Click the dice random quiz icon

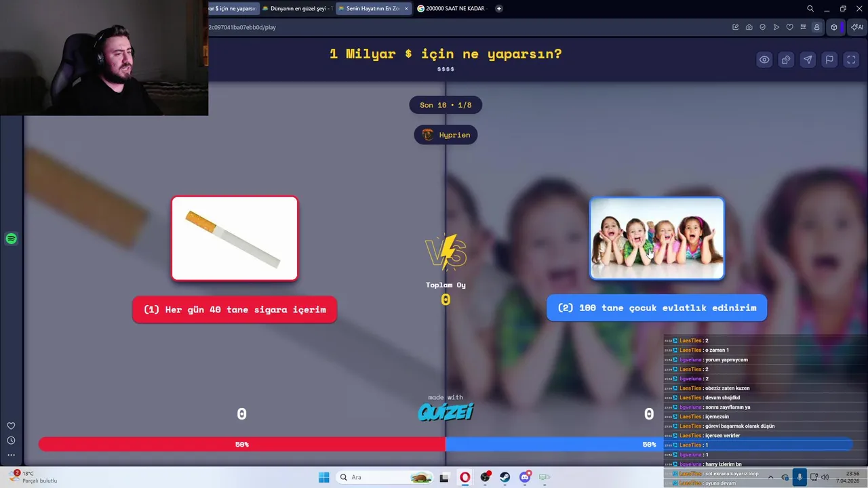pos(786,60)
